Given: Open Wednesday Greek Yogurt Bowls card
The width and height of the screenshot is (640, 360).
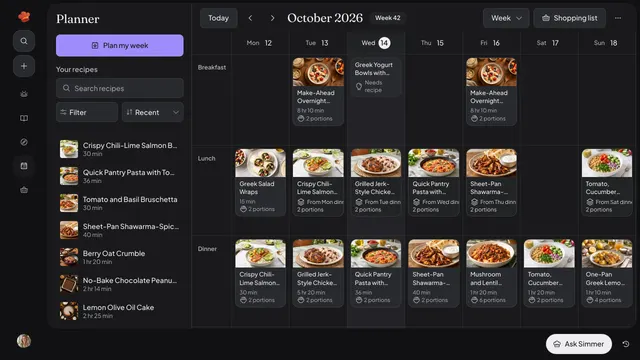Looking at the screenshot, I should tap(376, 77).
